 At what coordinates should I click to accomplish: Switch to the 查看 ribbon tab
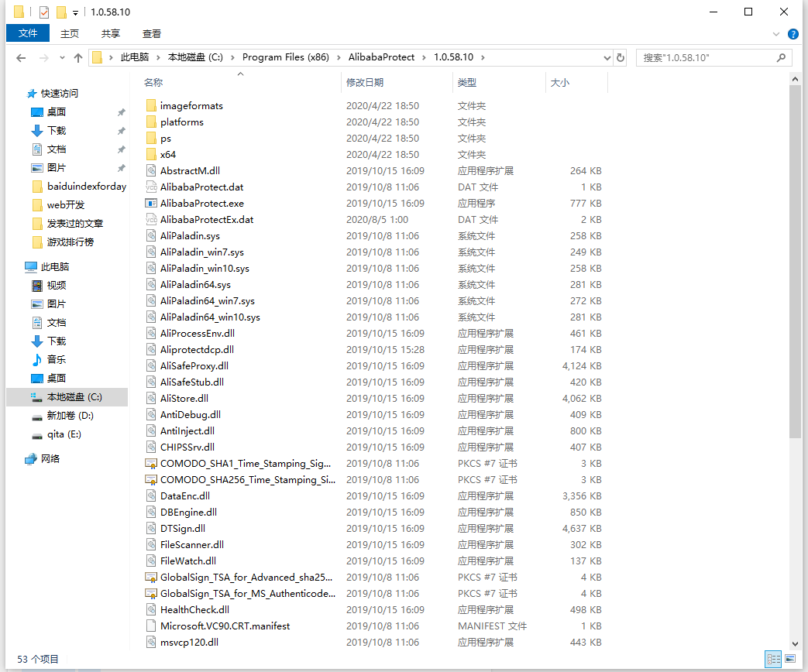click(x=152, y=33)
